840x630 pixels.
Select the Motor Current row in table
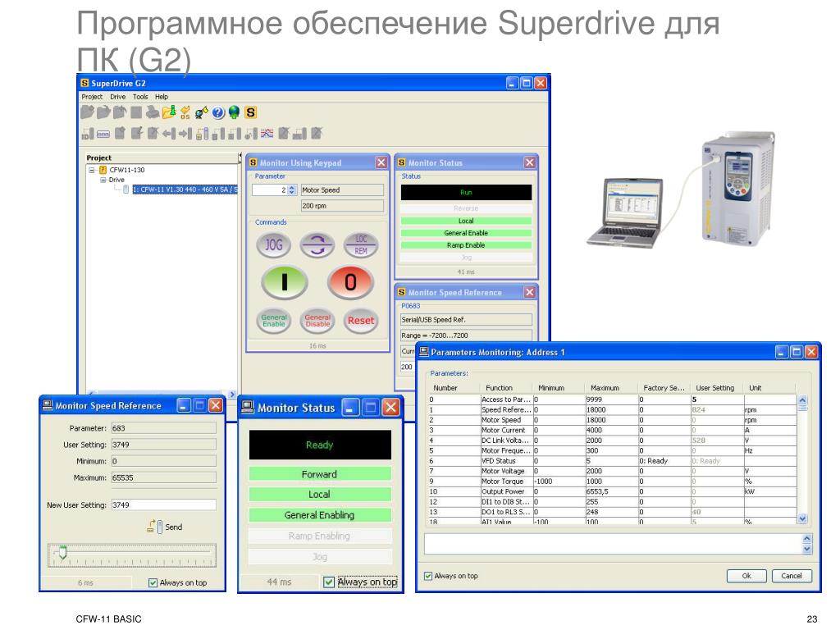click(612, 430)
